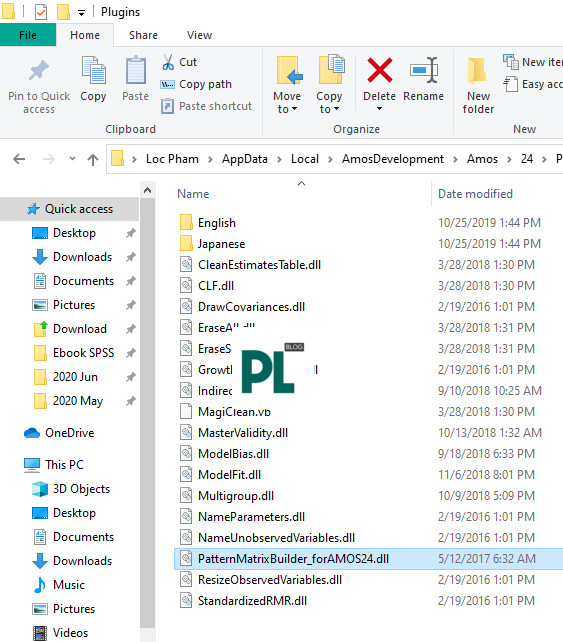563x642 pixels.
Task: Open the Move to menu
Action: point(287,85)
